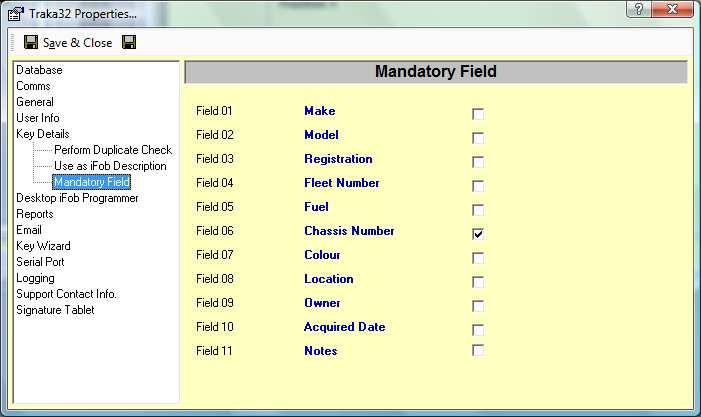Open the Email settings item
Viewport: 701px width, 417px height.
tap(29, 230)
